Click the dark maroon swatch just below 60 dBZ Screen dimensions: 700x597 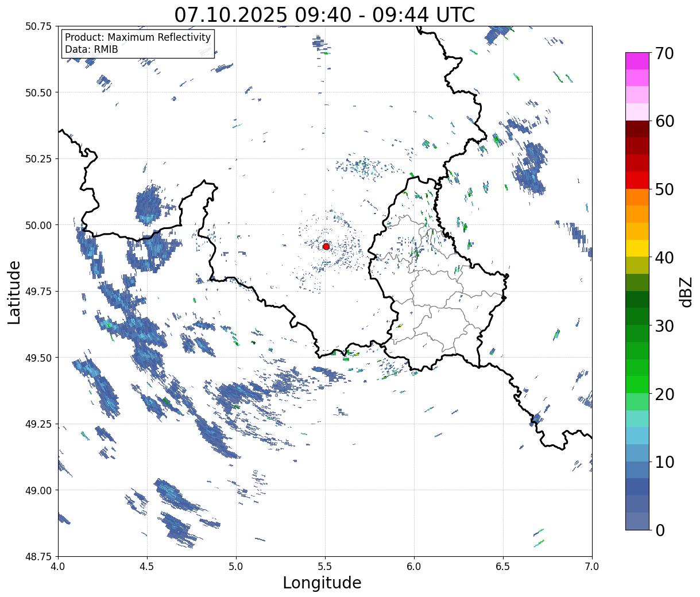637,129
